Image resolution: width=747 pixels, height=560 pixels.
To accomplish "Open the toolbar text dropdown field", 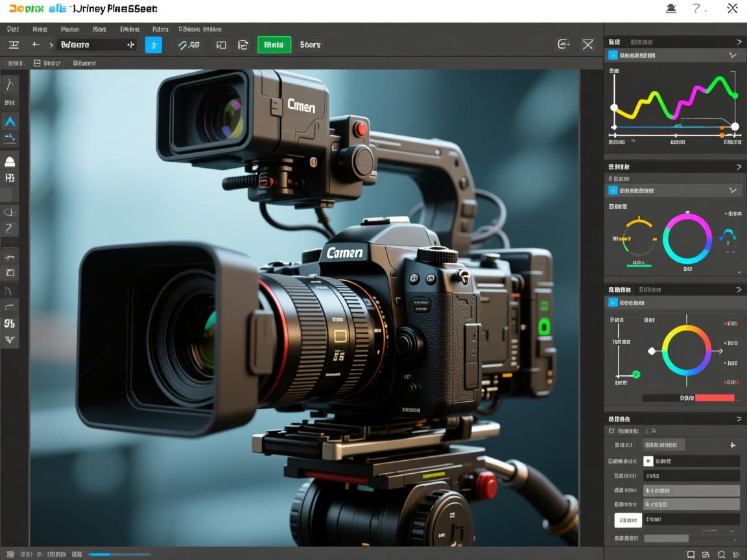I will tap(96, 45).
